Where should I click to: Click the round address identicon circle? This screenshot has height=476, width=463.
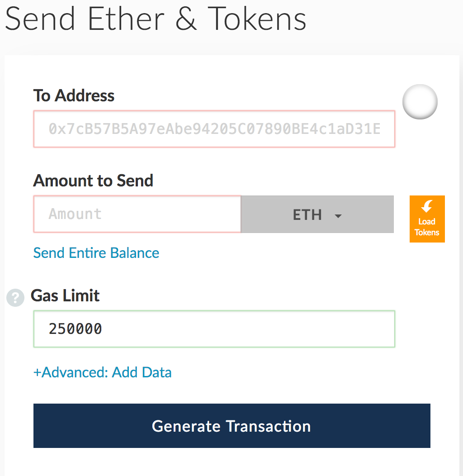tap(420, 102)
